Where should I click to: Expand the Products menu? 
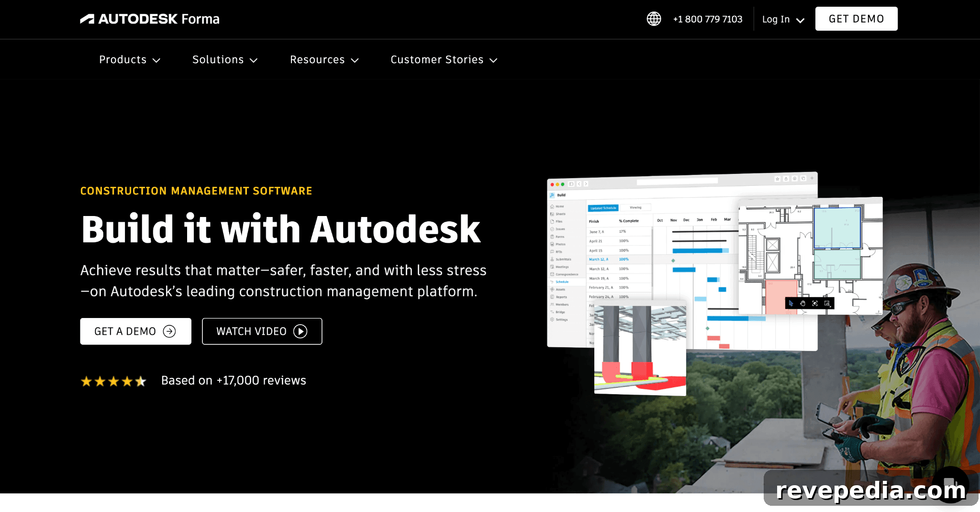point(130,60)
